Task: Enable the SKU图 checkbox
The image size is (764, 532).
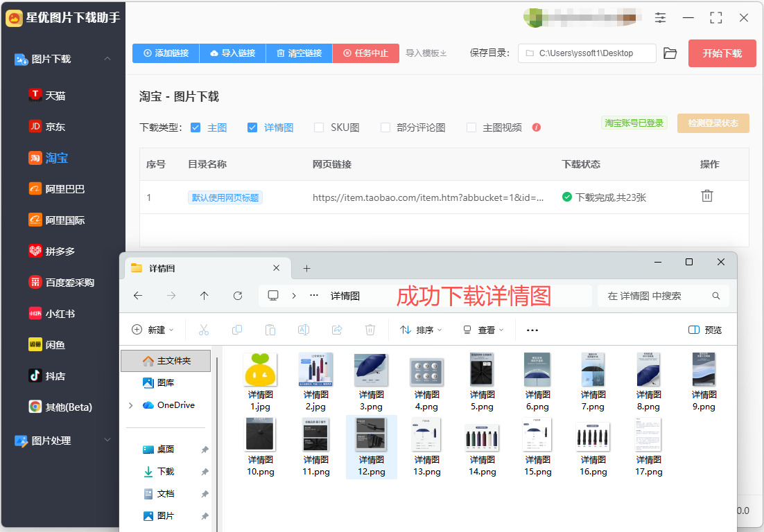Action: point(319,127)
